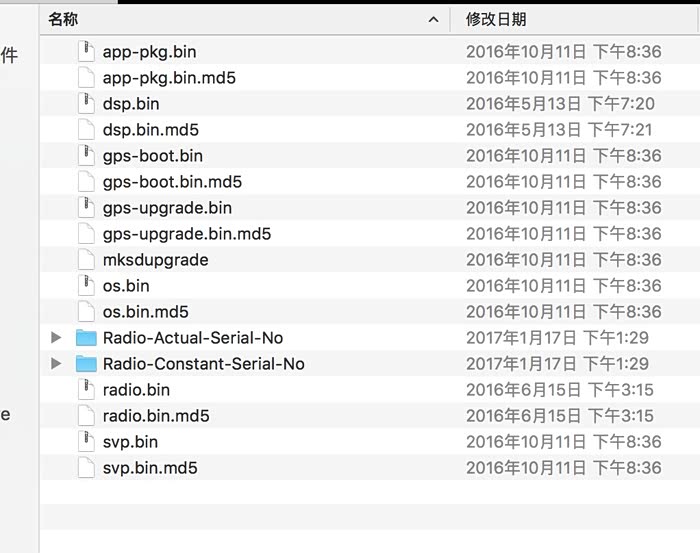Expand the Radio-Constant-Serial-No disclosure triangle

[x=57, y=364]
